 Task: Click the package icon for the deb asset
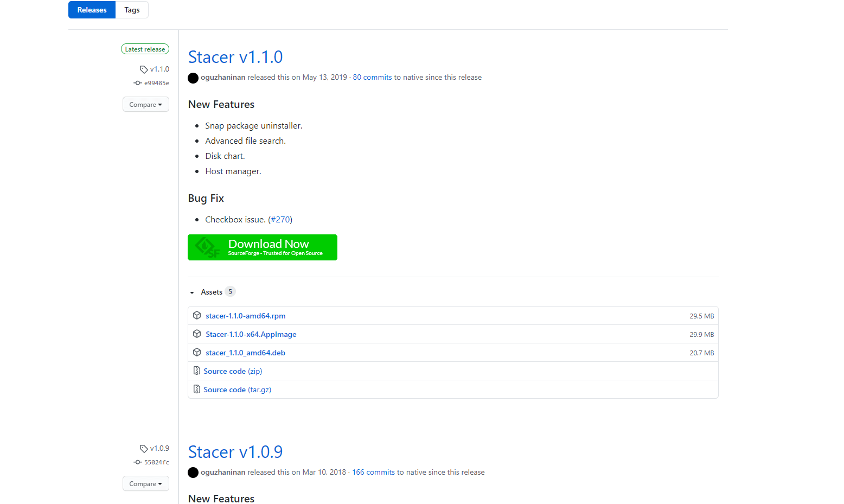tap(197, 352)
